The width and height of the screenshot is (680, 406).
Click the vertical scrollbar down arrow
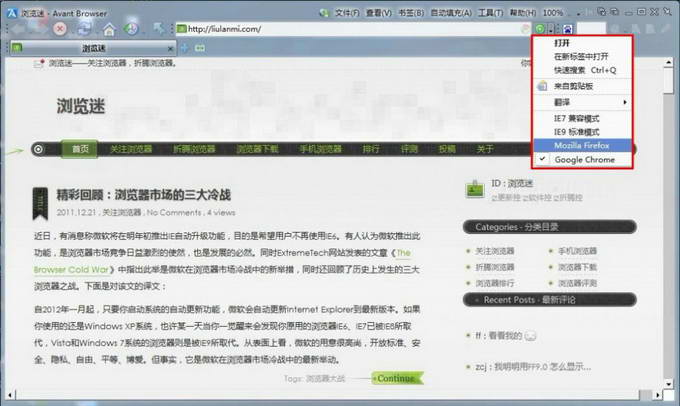pos(668,384)
